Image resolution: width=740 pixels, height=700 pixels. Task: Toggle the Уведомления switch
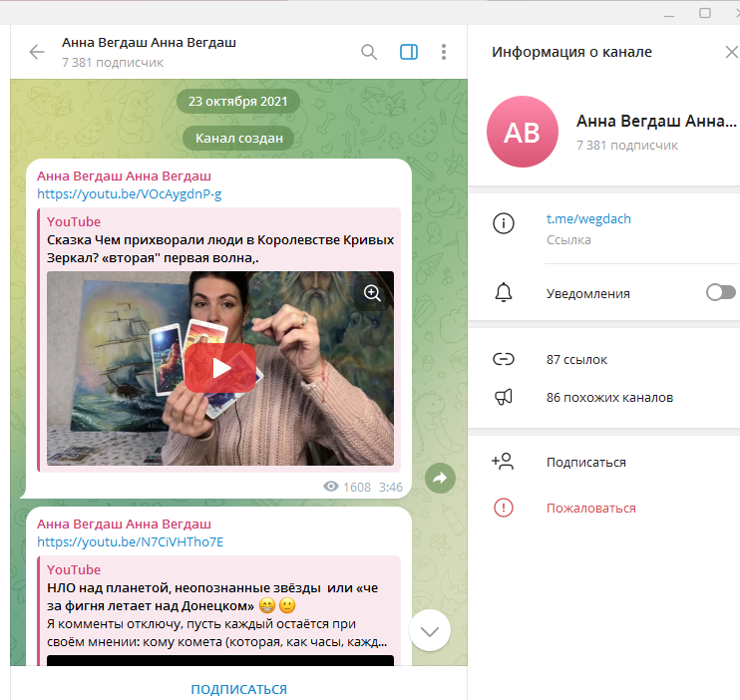pyautogui.click(x=721, y=292)
